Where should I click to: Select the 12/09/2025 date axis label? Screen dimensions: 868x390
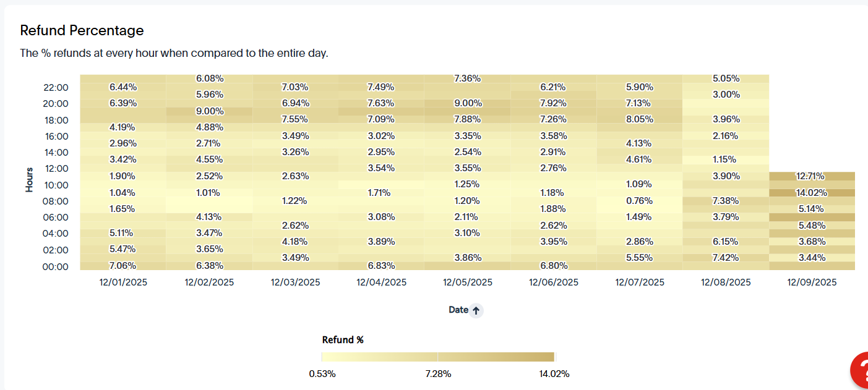pyautogui.click(x=812, y=282)
